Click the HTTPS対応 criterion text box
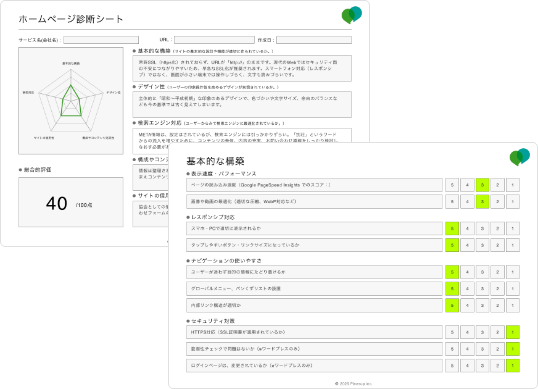This screenshot has width=538, height=389. 314,332
